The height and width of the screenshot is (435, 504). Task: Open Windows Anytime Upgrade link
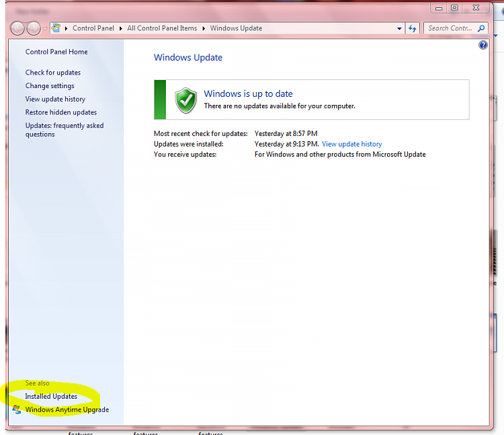click(x=67, y=409)
